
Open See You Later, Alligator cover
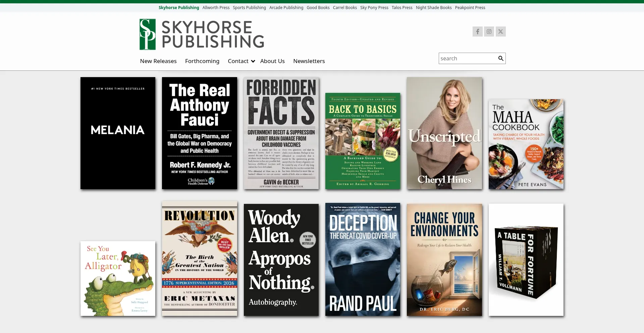[x=118, y=278]
